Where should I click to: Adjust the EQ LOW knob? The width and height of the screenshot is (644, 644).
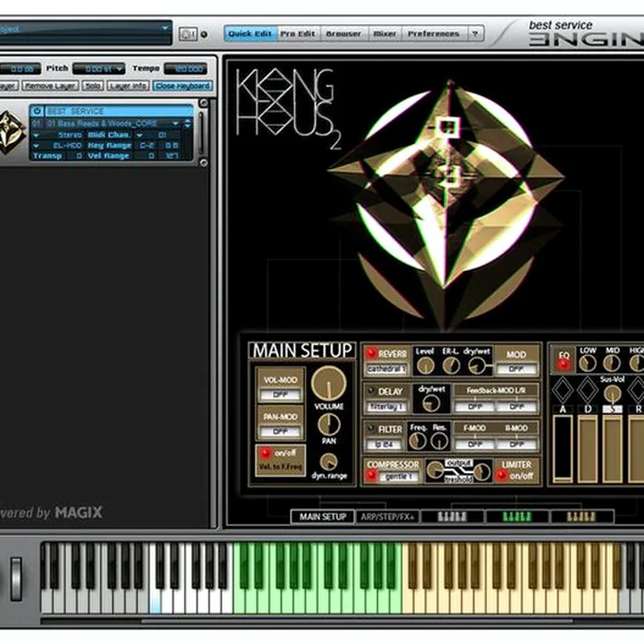(588, 363)
